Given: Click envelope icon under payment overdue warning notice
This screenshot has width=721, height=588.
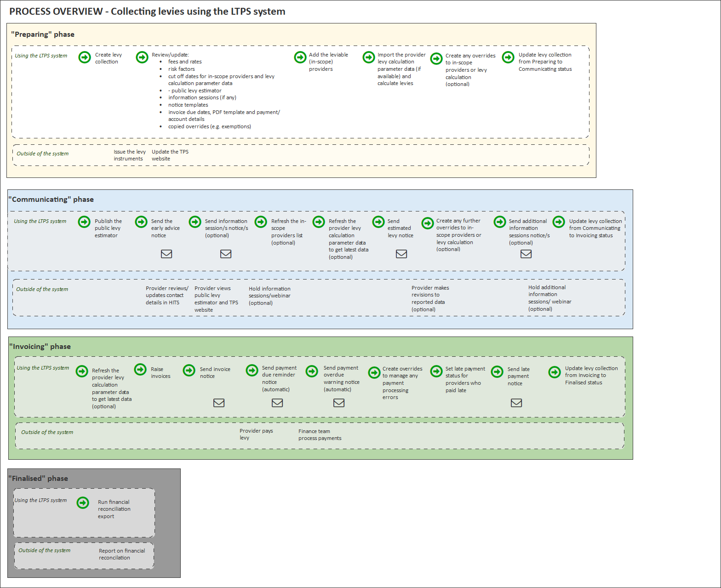Looking at the screenshot, I should click(x=339, y=403).
